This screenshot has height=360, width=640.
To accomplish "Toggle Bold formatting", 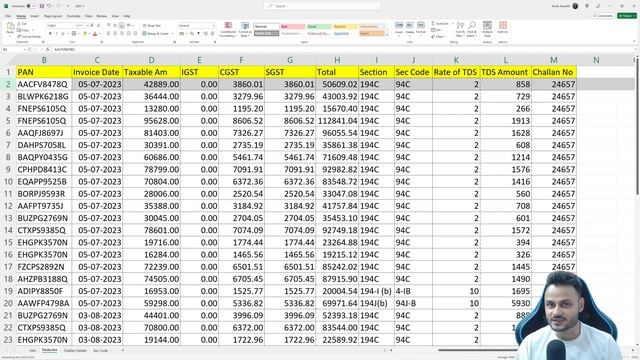I will 50,33.
